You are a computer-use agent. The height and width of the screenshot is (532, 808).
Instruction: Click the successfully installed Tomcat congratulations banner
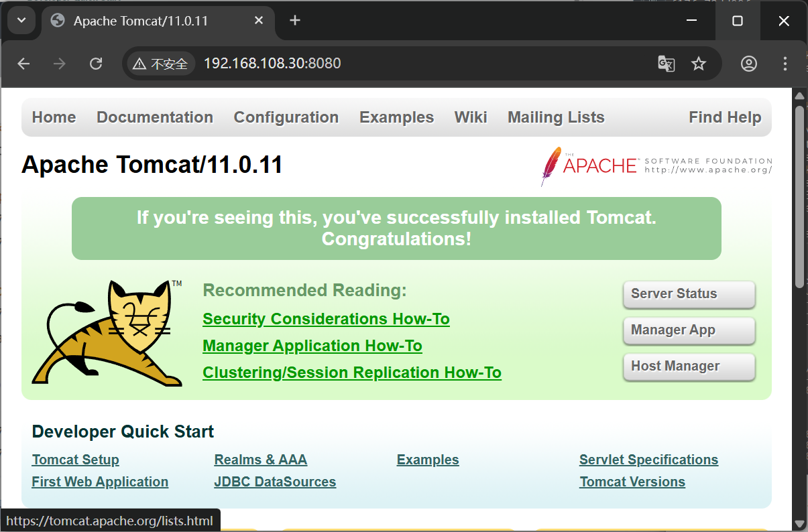(396, 228)
